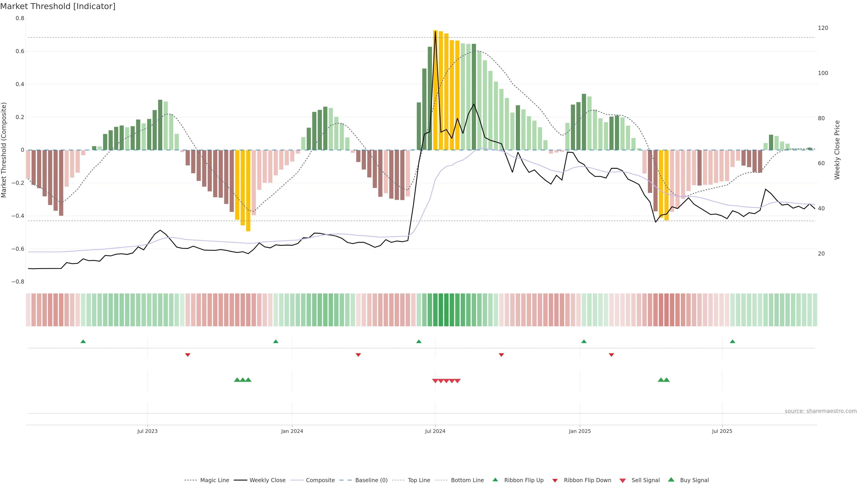Image resolution: width=868 pixels, height=488 pixels.
Task: Click the Jul 2024 x-axis label
Action: (435, 431)
